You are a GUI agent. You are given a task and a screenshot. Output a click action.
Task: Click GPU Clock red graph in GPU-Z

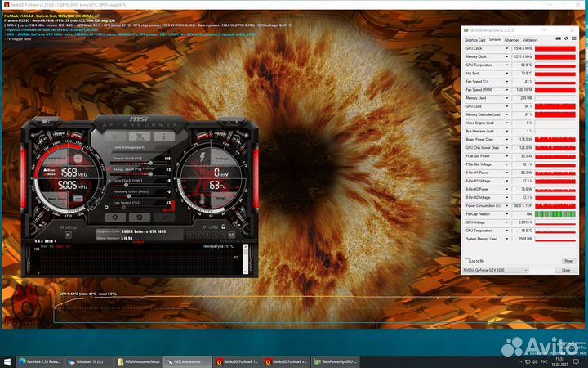click(x=555, y=48)
